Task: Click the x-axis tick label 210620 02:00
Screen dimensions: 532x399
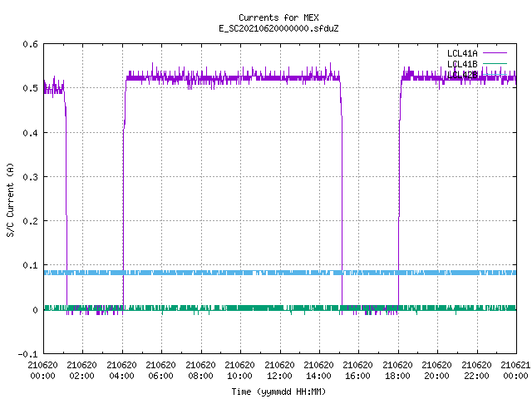Action: coord(81,371)
